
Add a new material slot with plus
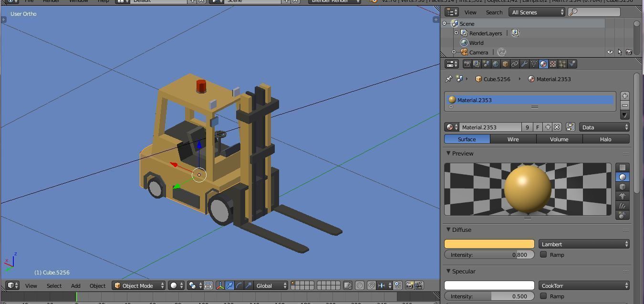tap(625, 96)
